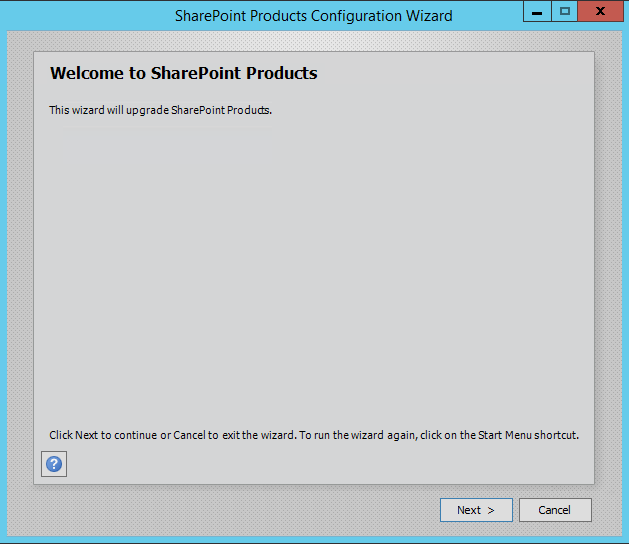This screenshot has width=629, height=544.
Task: Click the 'SharePoint Products Configuration Wizard' title bar text
Action: click(x=314, y=16)
